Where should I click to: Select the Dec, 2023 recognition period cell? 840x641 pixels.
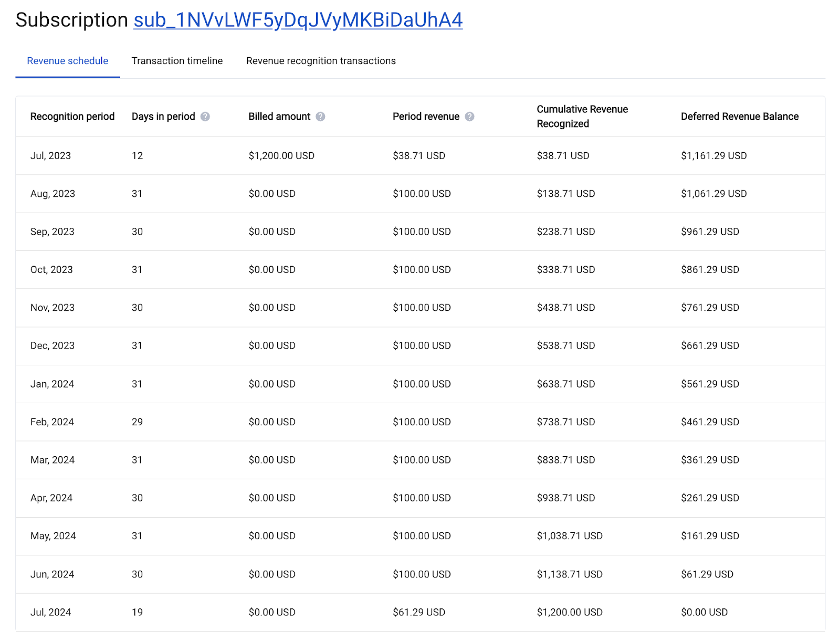(52, 345)
